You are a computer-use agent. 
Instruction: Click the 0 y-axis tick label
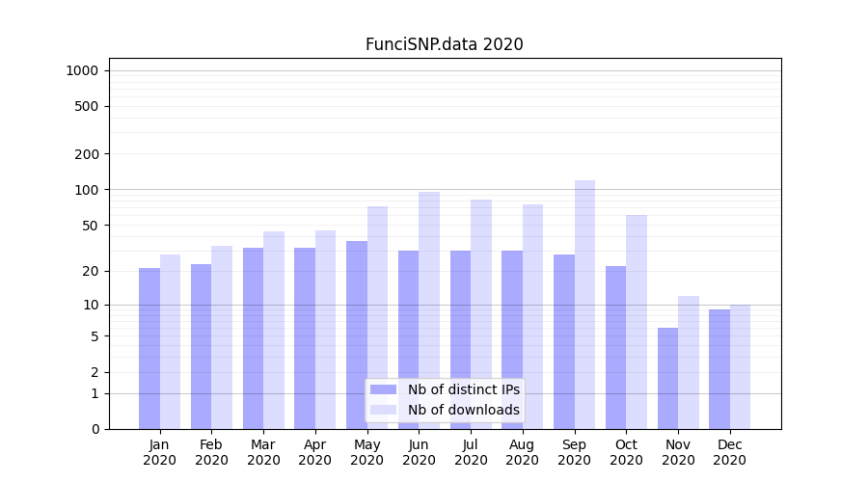(x=95, y=429)
